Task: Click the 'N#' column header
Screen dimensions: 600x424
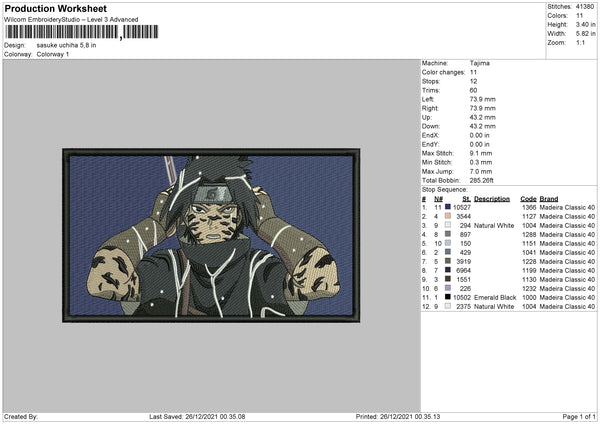Action: tap(439, 199)
